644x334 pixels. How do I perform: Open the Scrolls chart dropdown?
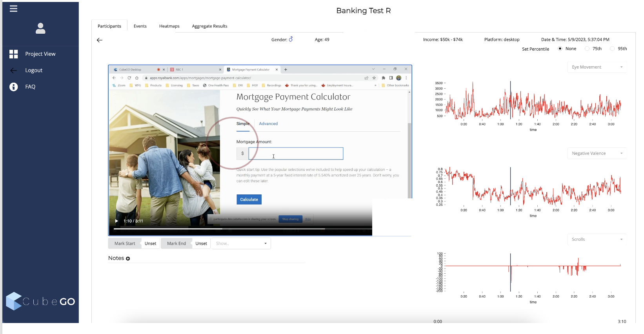[x=597, y=239]
